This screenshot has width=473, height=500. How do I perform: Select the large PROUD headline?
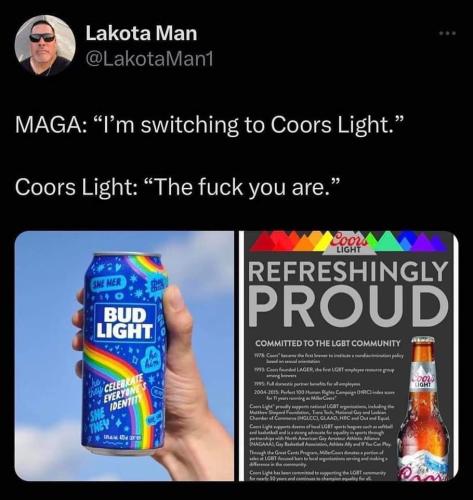tap(349, 306)
